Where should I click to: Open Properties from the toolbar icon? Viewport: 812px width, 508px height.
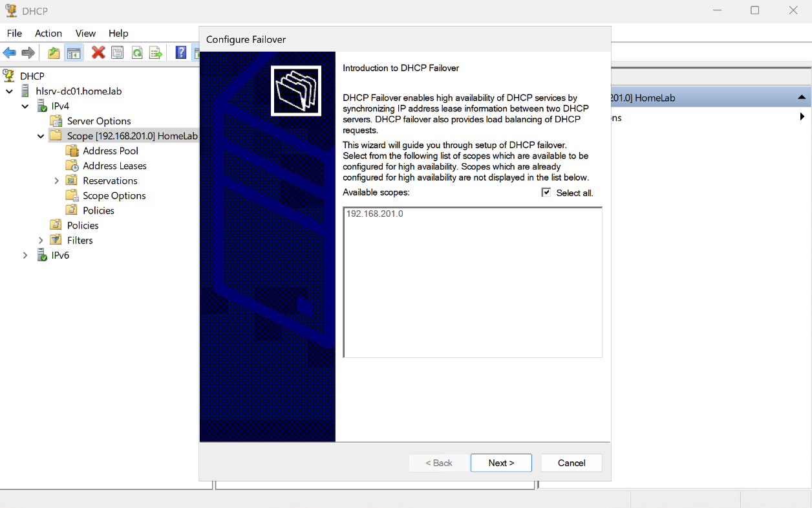(117, 53)
